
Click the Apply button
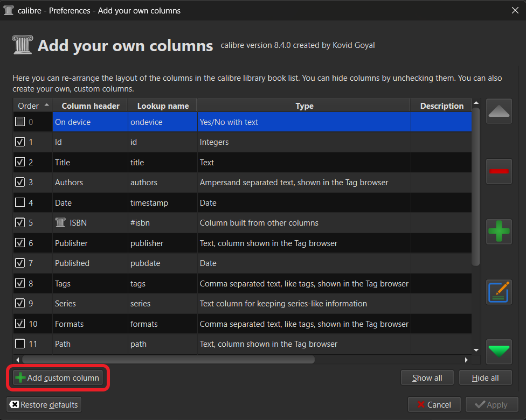[492, 404]
